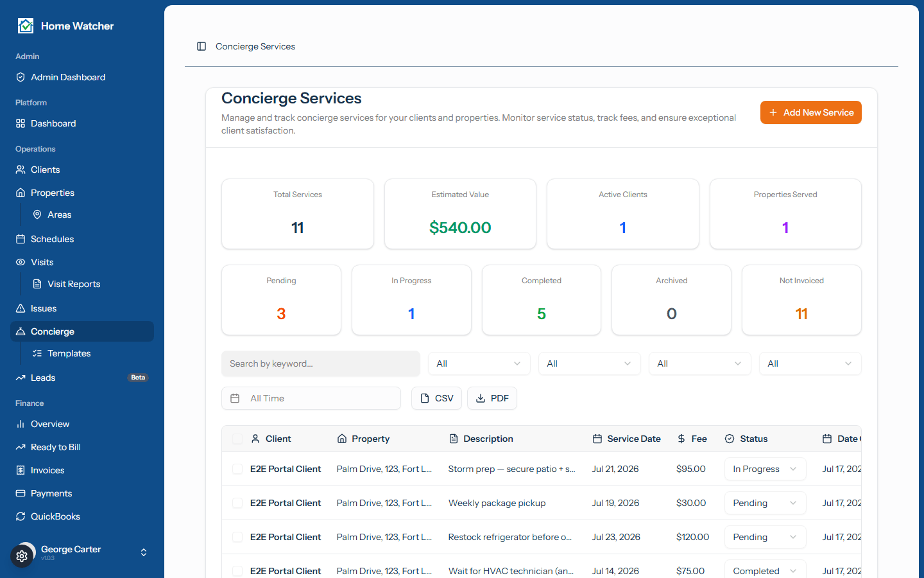Go to Schedules in the sidebar
The image size is (924, 578).
point(82,239)
